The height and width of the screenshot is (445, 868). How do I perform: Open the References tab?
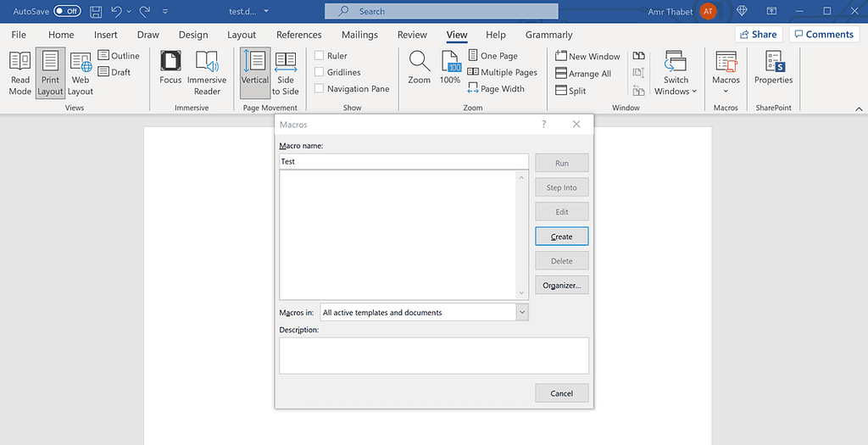pos(299,34)
